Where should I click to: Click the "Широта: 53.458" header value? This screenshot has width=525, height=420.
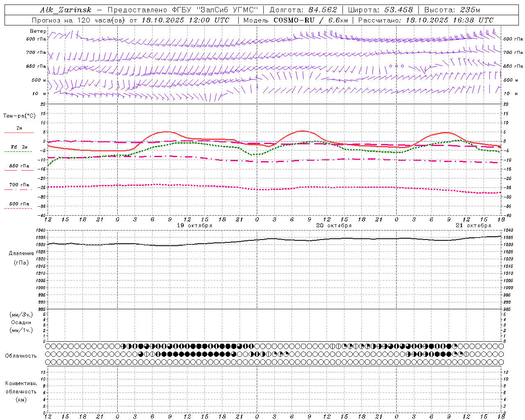point(380,10)
